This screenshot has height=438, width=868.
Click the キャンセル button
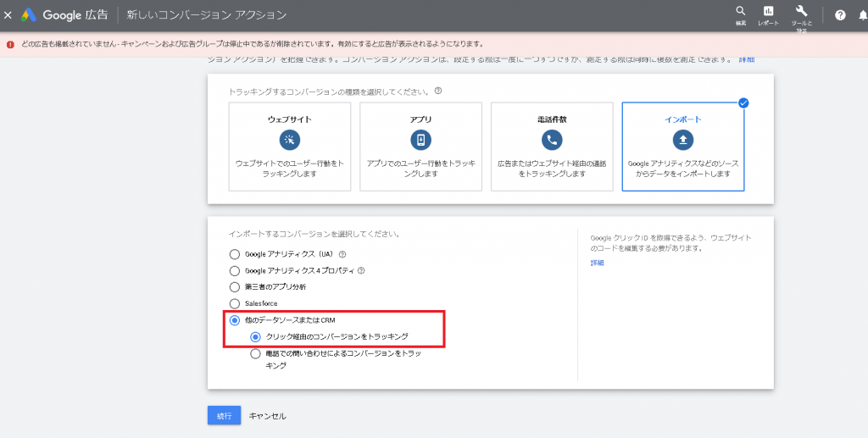(x=267, y=416)
